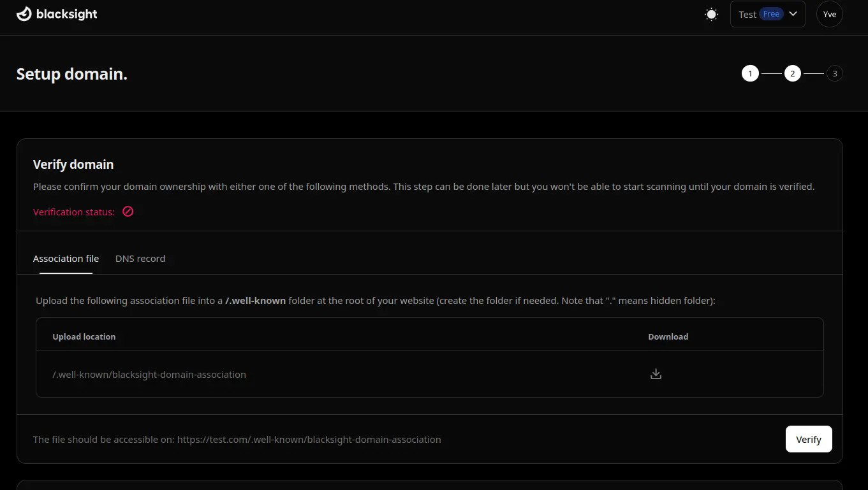Viewport: 868px width, 490px height.
Task: Click the /.well-known/blacksight-domain-association path
Action: (149, 374)
